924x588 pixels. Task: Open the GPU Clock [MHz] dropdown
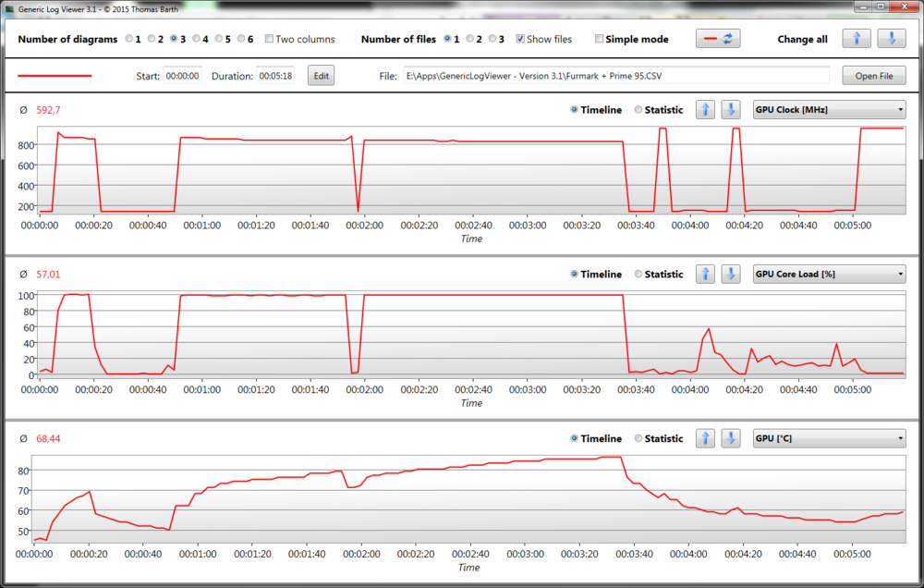pyautogui.click(x=829, y=110)
